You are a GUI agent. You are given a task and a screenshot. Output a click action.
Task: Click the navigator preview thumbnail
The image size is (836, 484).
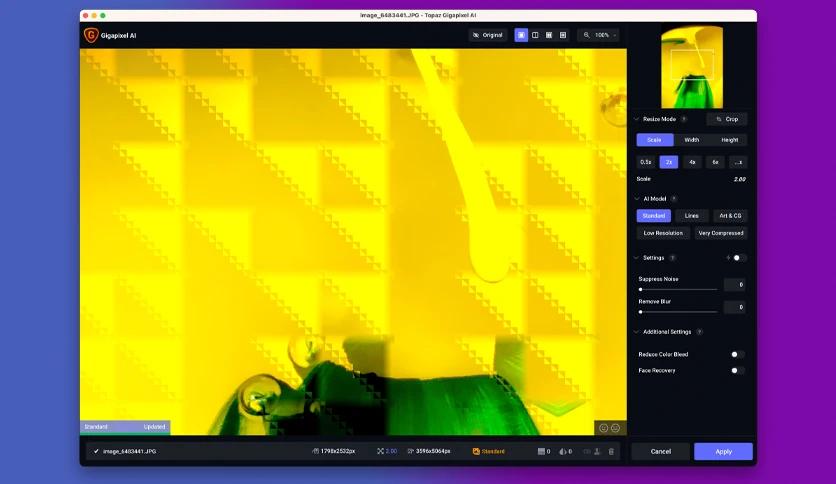(x=692, y=67)
